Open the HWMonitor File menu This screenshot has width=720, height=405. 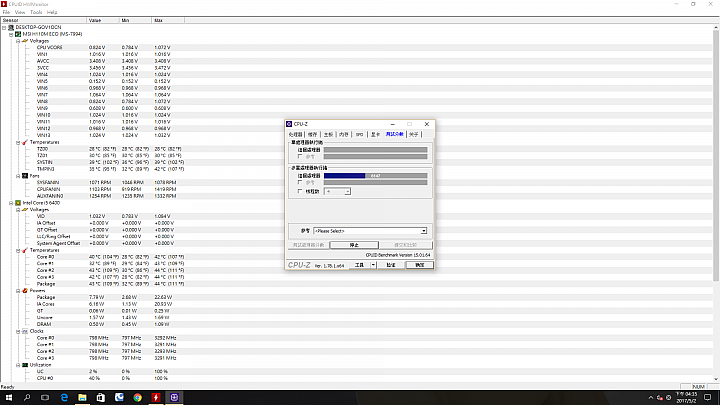click(6, 12)
